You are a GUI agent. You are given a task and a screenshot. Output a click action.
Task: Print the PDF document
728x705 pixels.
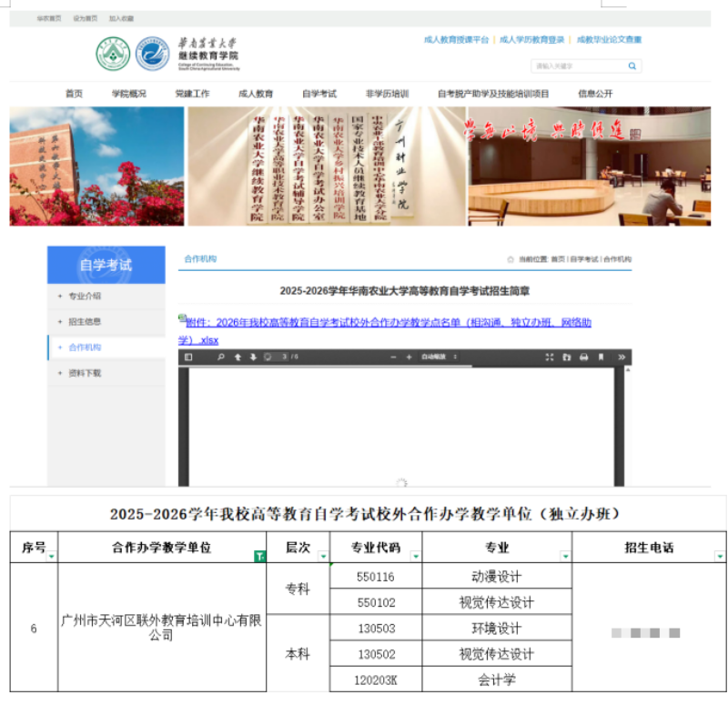click(x=583, y=357)
